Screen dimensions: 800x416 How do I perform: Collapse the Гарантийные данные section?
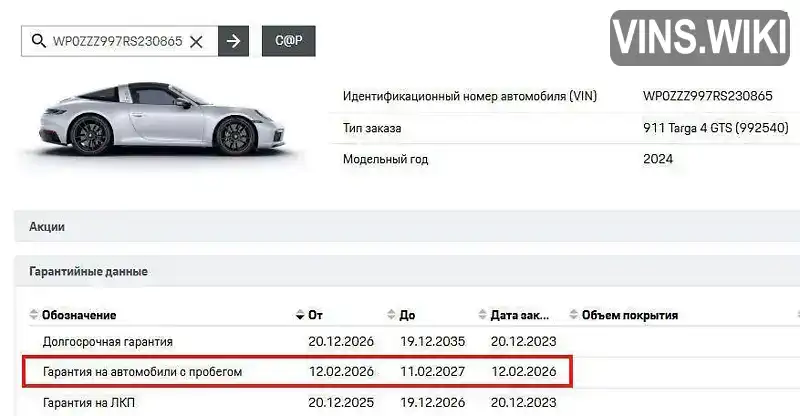[x=407, y=271]
